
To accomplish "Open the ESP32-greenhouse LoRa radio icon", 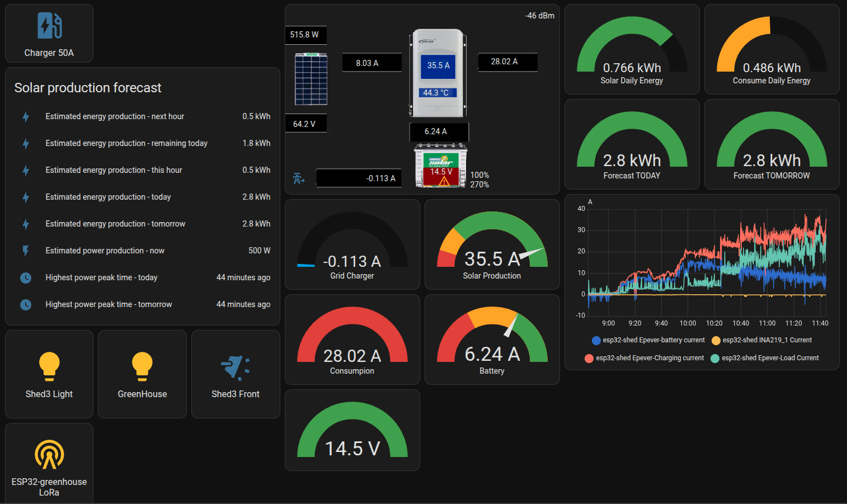I will coord(49,454).
